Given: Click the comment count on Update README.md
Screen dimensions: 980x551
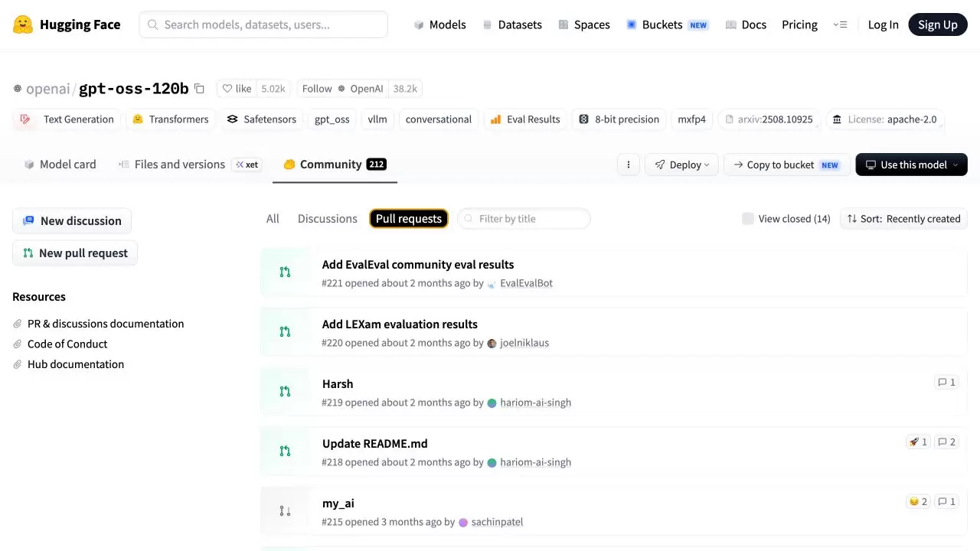Looking at the screenshot, I should [946, 442].
